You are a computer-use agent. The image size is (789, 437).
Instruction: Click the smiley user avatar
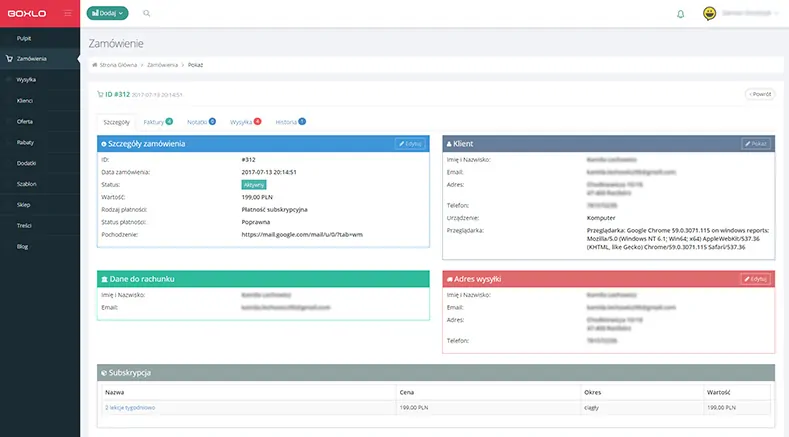[710, 14]
